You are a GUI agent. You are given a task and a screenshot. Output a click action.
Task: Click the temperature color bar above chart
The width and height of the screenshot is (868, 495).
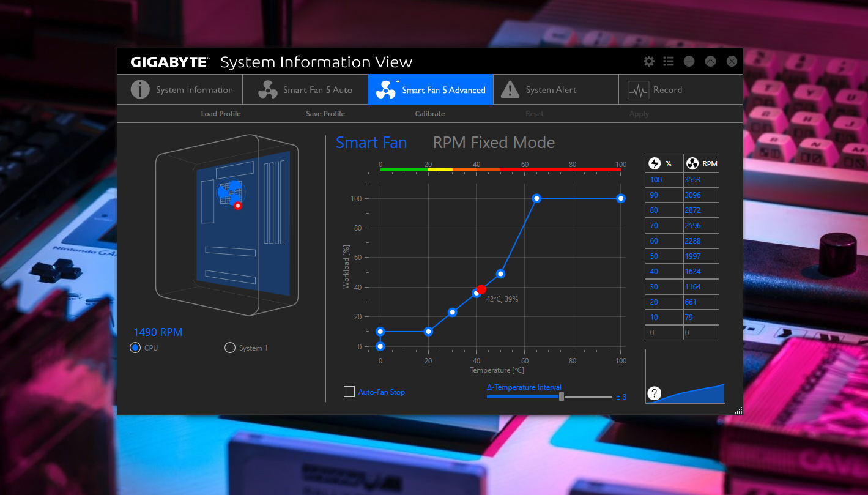point(500,169)
